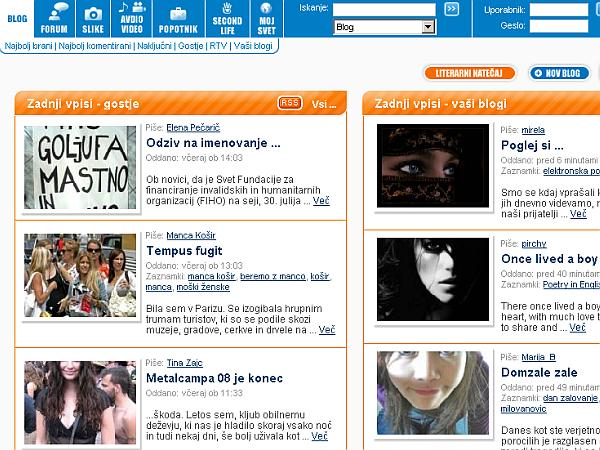Screen dimensions: 600x450
Task: Open author Elena Pečarič's profile link
Action: (x=193, y=128)
